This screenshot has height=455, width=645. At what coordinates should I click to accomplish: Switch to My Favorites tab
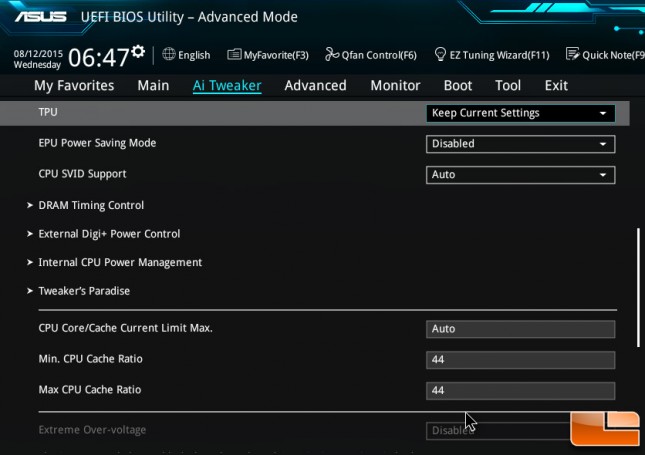(74, 86)
